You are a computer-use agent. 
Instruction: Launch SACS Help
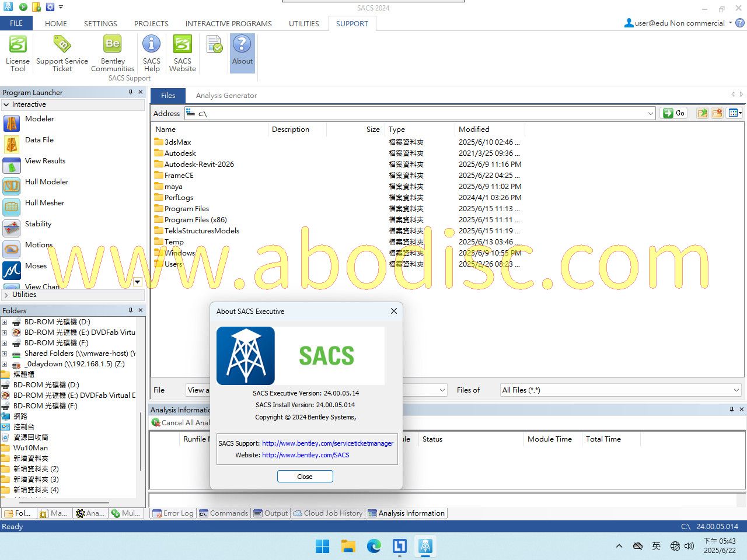click(152, 54)
